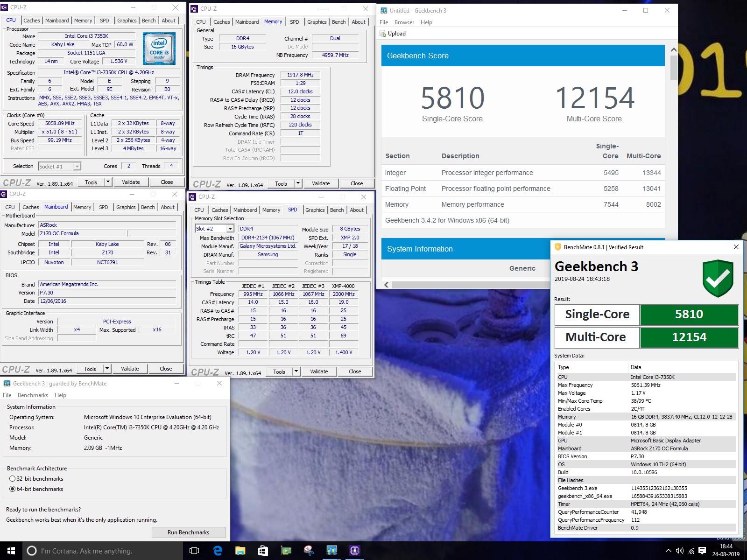Open Benchmarks menu in BenchMate-guarded Geekbench
This screenshot has height=560, width=747.
pos(33,395)
